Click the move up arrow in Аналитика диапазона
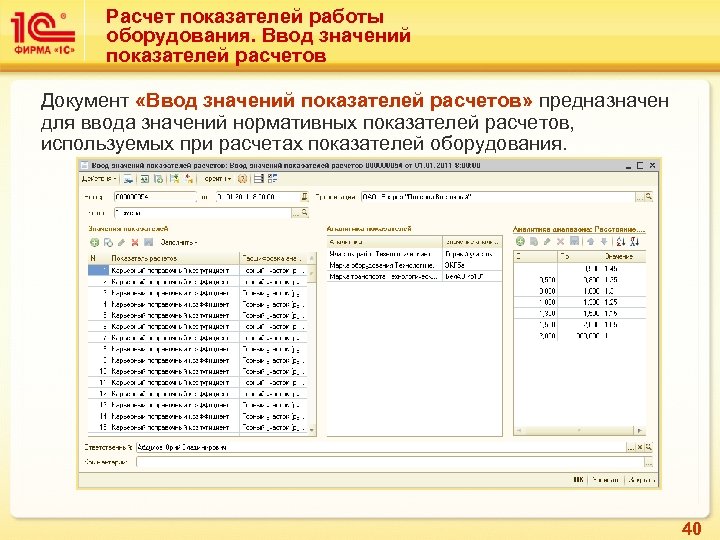720x540 pixels. (591, 242)
